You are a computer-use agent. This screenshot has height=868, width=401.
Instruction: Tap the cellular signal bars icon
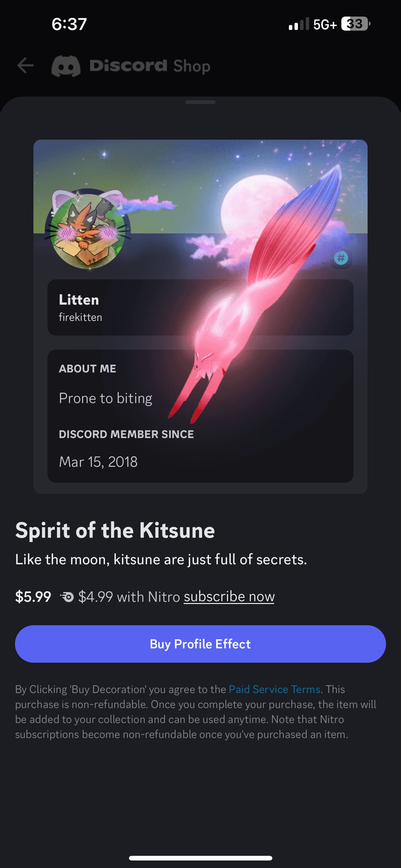tap(299, 24)
